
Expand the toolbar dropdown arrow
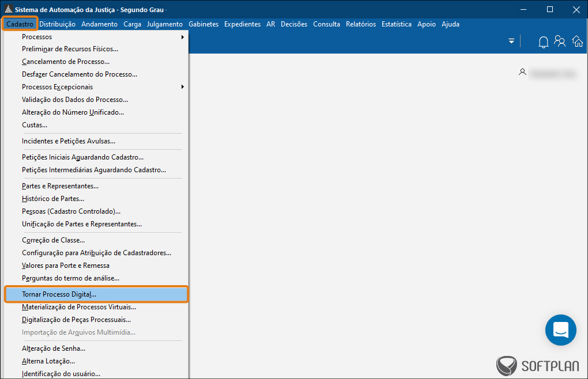click(511, 41)
